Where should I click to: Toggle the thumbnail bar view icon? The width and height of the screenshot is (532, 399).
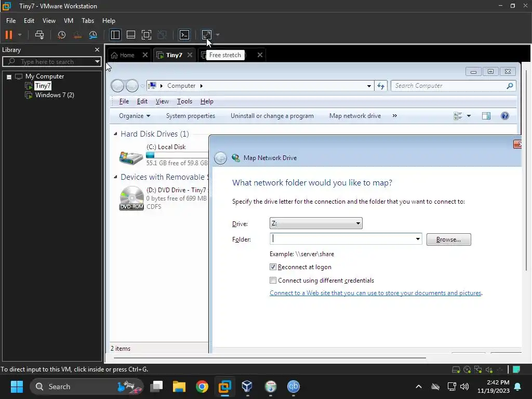point(130,35)
